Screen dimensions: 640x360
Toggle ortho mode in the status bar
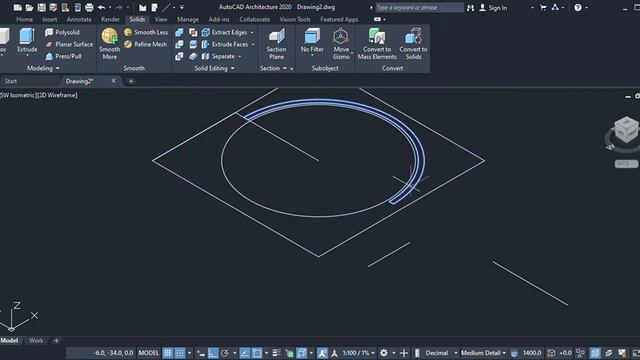[213, 353]
